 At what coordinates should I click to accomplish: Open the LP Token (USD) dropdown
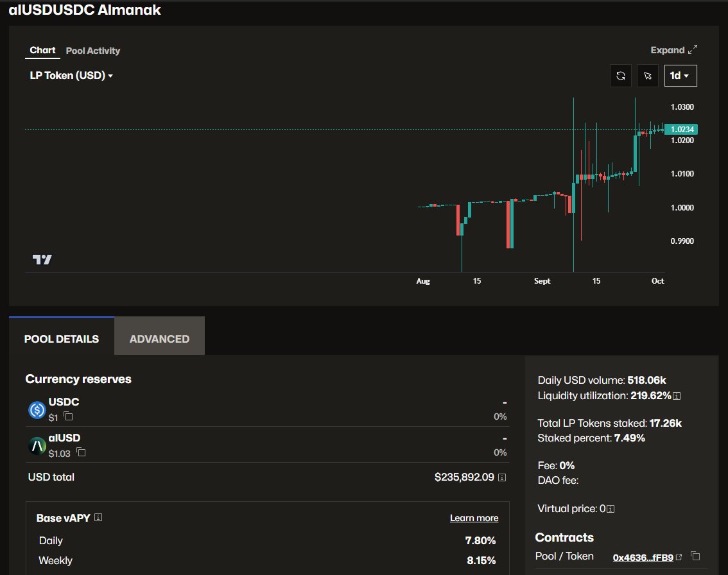pyautogui.click(x=71, y=76)
